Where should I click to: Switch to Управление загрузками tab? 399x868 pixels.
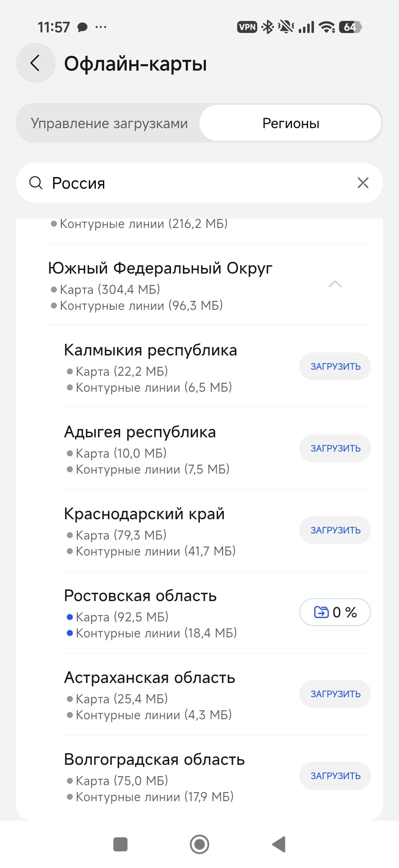tap(109, 123)
